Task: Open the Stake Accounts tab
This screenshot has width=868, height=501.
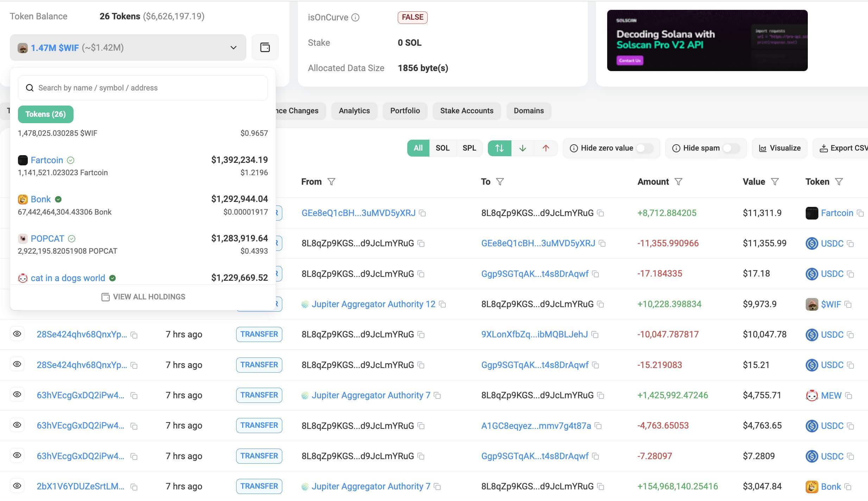Action: (467, 110)
